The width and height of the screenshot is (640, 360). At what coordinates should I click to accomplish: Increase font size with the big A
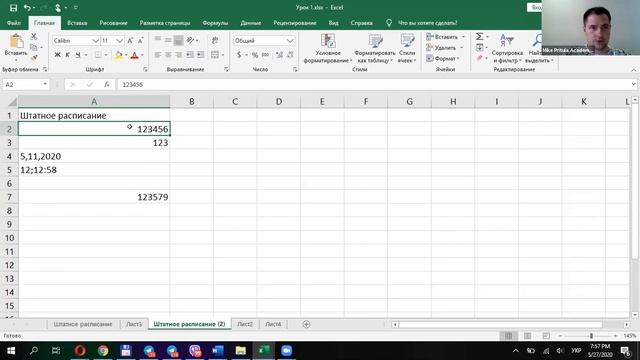coord(130,40)
